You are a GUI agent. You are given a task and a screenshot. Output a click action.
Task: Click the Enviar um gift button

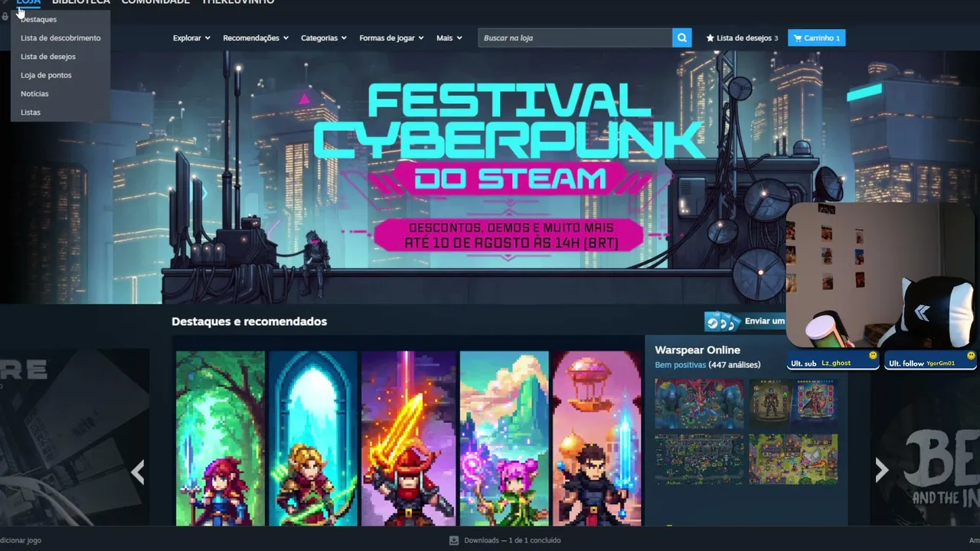tap(745, 321)
